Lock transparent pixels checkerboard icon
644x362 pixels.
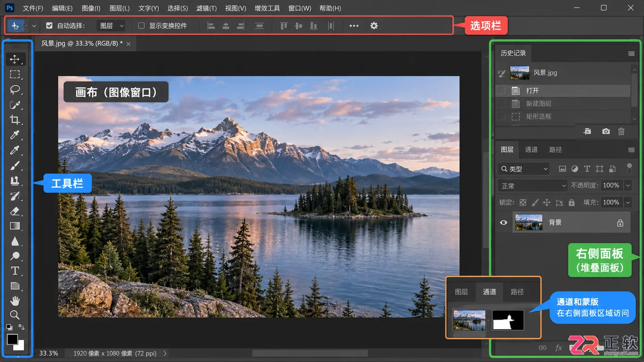tap(523, 202)
